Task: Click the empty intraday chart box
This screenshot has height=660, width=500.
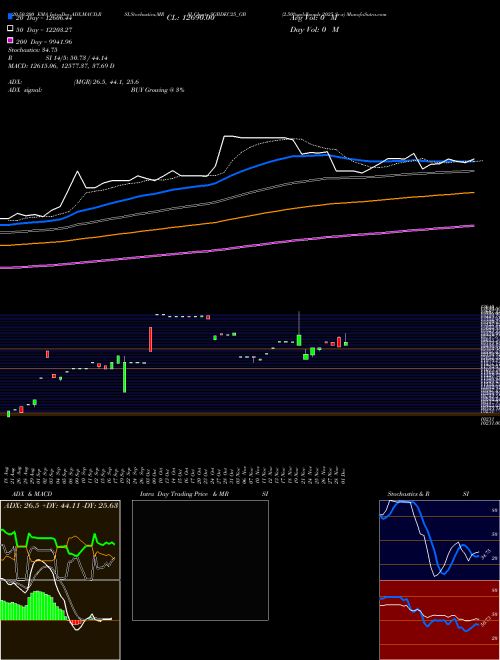Action: click(200, 560)
